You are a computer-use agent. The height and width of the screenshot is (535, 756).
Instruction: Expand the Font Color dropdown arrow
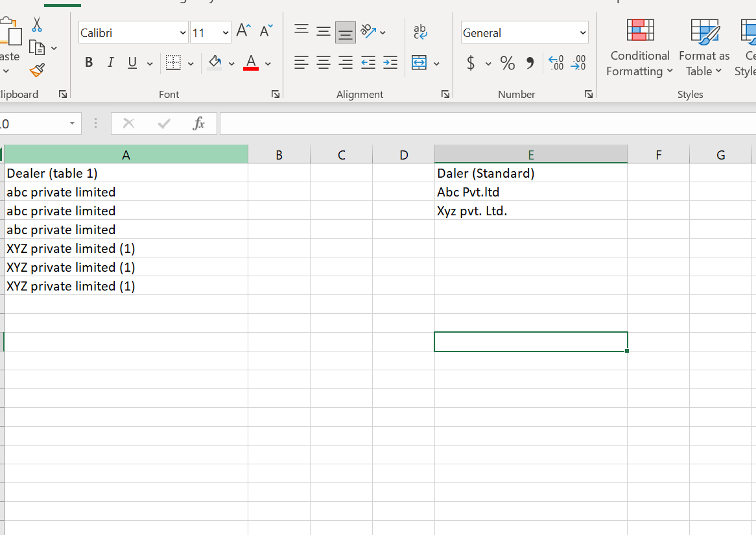point(268,63)
